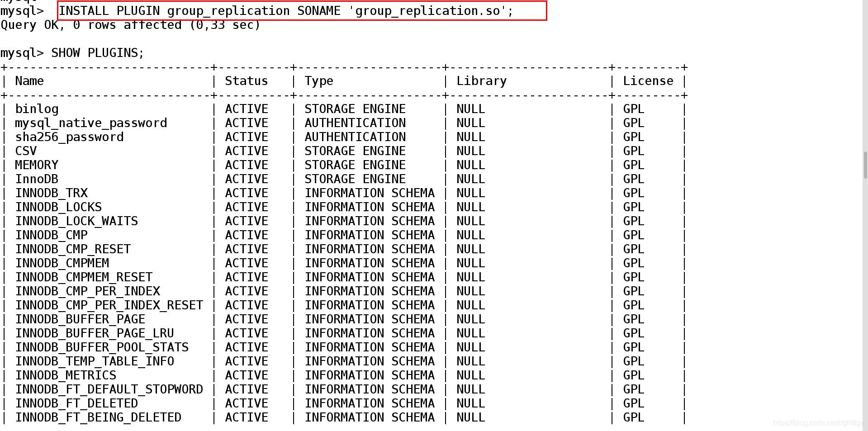This screenshot has width=868, height=431.
Task: Click INFORMATION SCHEMA type in the INNODB_TRX row
Action: 370,193
